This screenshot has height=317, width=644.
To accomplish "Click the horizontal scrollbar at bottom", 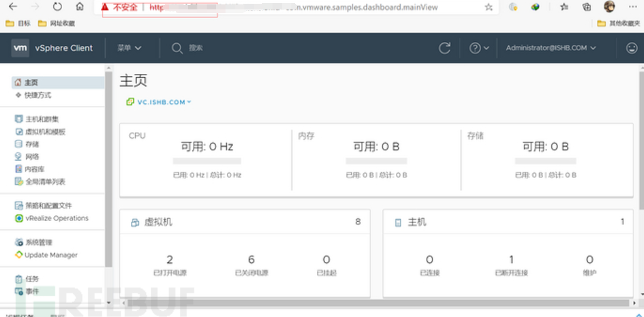I will coord(378,303).
